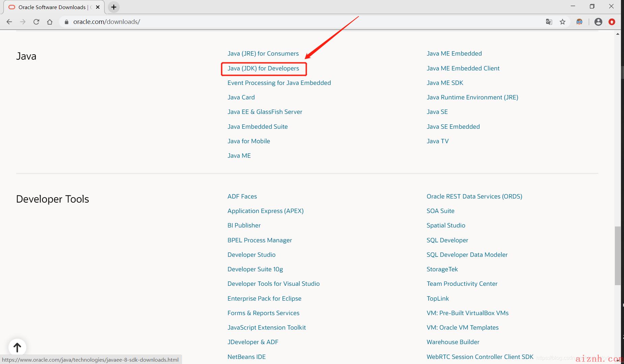
Task: Open Java (JRE) for Consumers
Action: coord(263,54)
